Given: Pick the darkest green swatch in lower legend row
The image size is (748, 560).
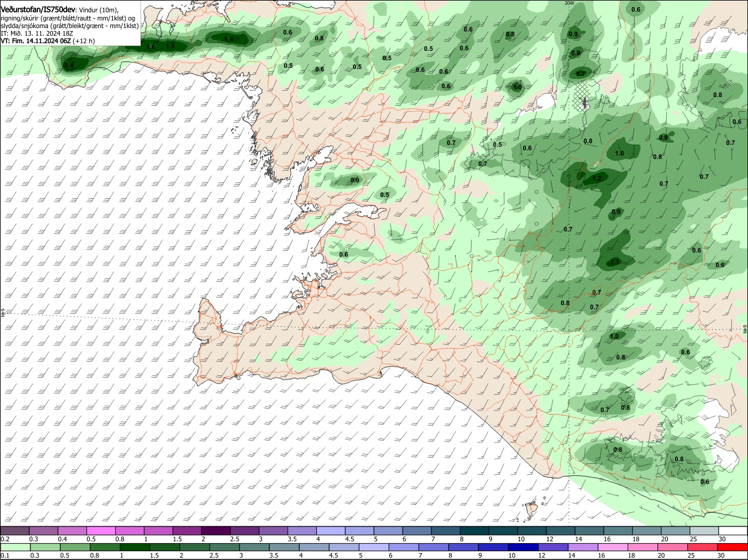Looking at the screenshot, I should pos(135,547).
